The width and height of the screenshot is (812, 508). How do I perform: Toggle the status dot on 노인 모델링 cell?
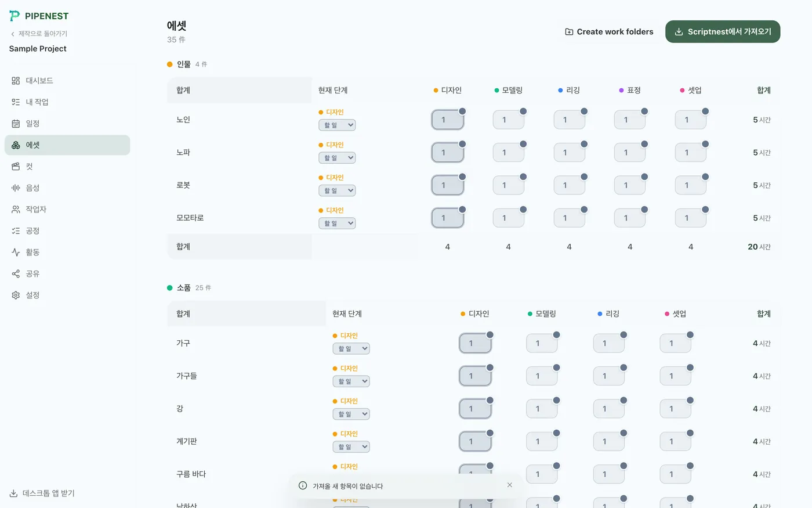point(523,111)
